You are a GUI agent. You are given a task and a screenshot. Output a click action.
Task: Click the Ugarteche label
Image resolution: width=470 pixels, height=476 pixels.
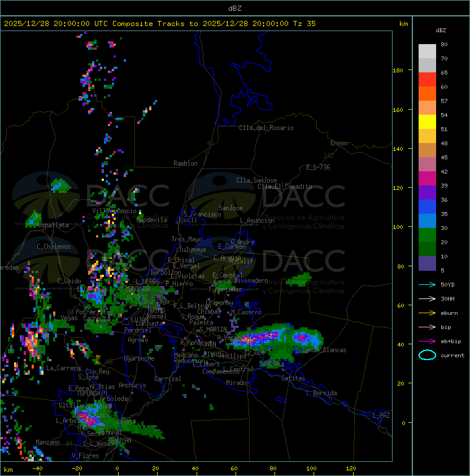pos(140,358)
